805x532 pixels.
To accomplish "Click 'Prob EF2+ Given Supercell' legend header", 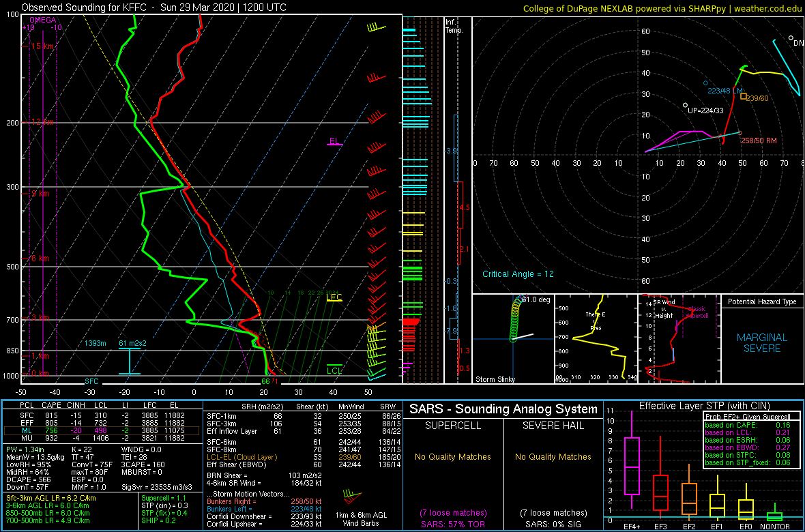I will pyautogui.click(x=749, y=417).
